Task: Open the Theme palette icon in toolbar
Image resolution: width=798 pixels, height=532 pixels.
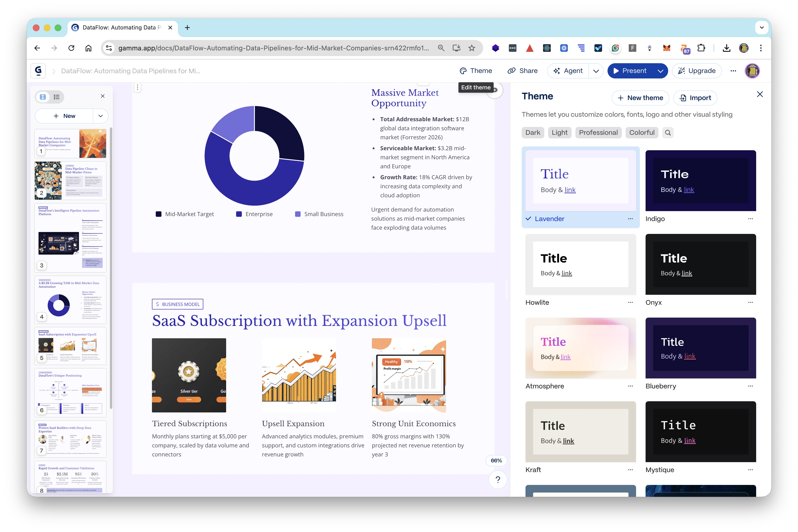Action: (463, 71)
